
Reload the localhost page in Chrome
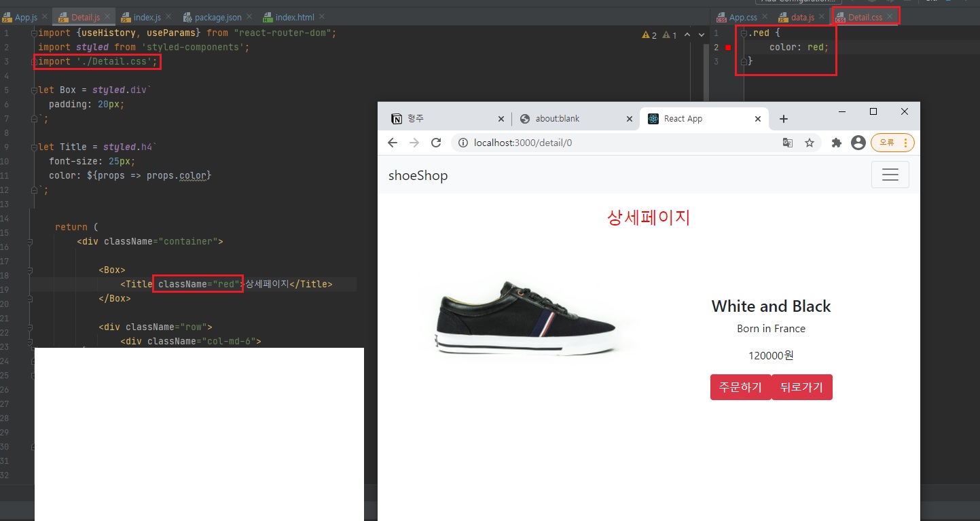[x=437, y=143]
